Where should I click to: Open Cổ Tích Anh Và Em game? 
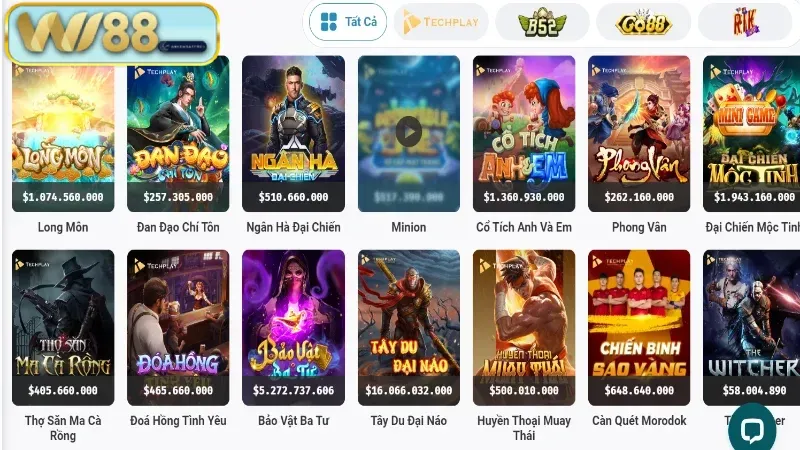pyautogui.click(x=524, y=134)
